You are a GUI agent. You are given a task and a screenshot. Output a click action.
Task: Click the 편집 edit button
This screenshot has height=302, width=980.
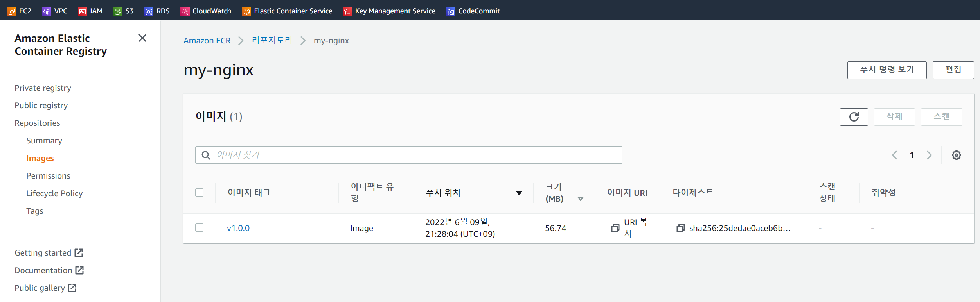click(x=953, y=70)
